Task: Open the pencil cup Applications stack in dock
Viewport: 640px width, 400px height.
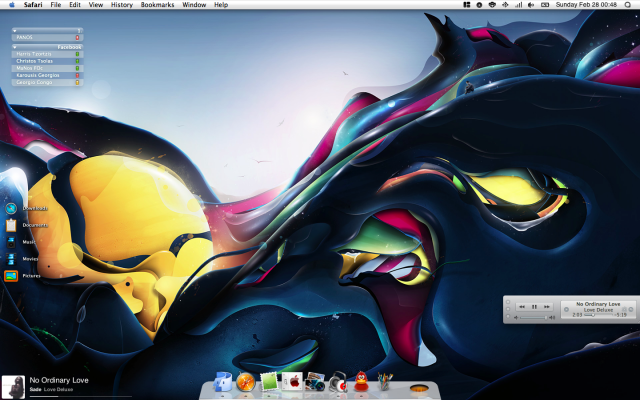Action: [384, 382]
